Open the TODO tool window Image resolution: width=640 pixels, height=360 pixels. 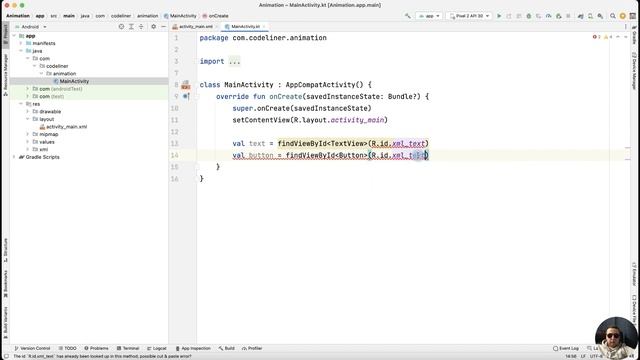coord(67,349)
